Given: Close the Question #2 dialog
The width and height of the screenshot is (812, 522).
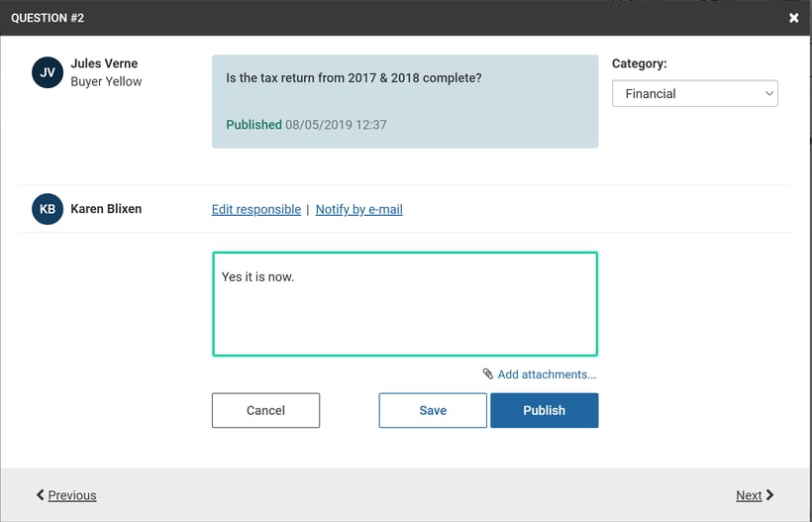Looking at the screenshot, I should click(793, 18).
